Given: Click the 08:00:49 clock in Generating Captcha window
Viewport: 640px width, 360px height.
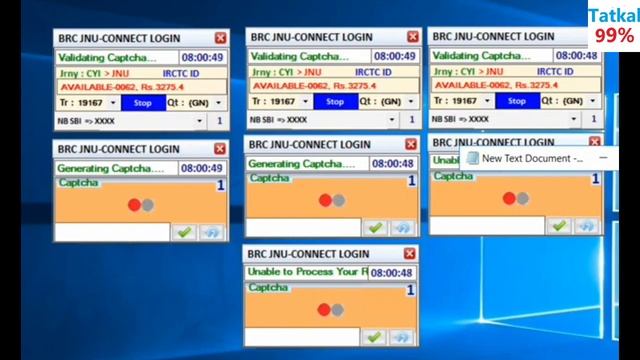Looking at the screenshot, I should (x=202, y=168).
